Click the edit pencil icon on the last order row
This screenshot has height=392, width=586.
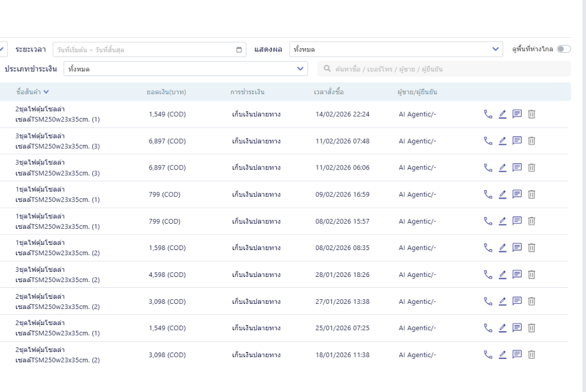click(x=502, y=354)
